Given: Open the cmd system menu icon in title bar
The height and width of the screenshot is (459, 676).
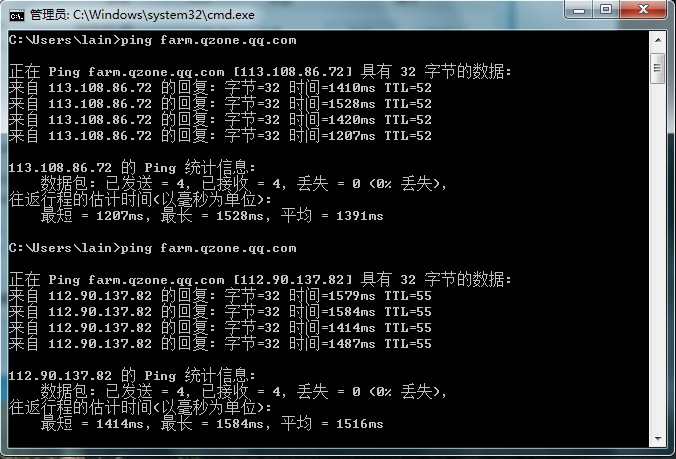Looking at the screenshot, I should [16, 14].
